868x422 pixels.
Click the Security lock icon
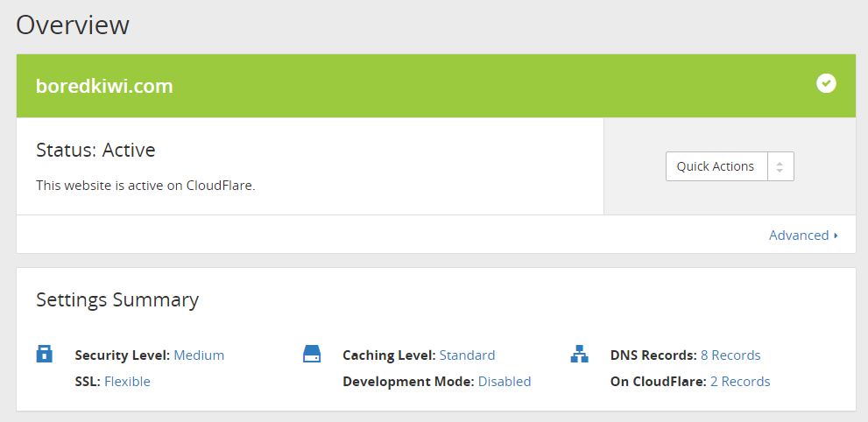pyautogui.click(x=45, y=354)
